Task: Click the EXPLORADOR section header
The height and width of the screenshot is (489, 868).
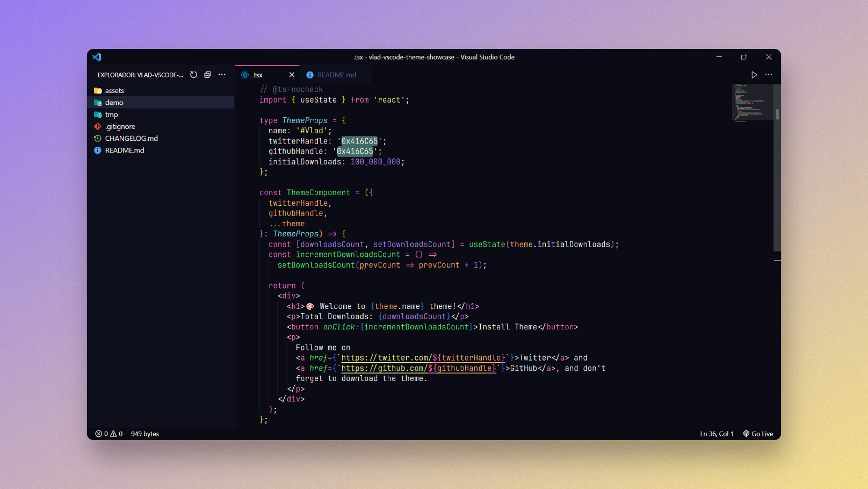Action: coord(140,75)
